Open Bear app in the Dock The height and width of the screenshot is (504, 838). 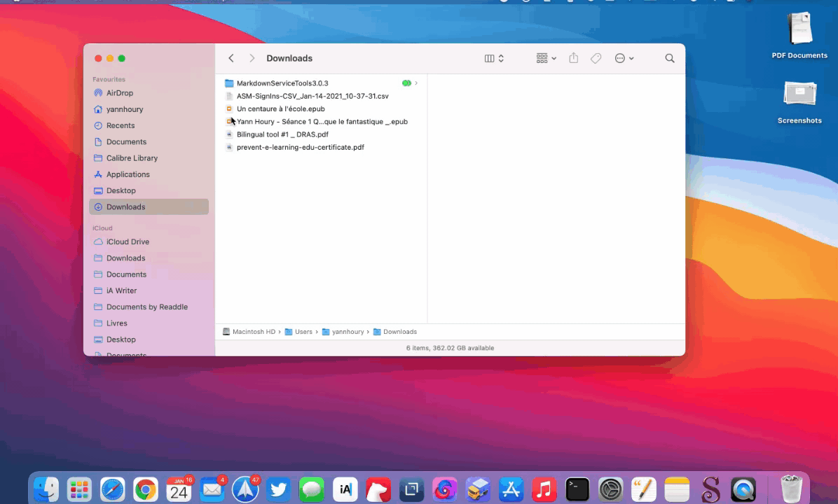point(378,489)
